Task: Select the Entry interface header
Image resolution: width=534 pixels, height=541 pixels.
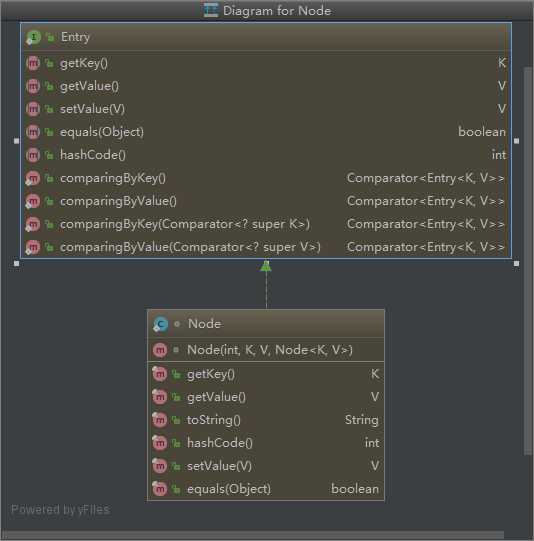Action: point(266,37)
